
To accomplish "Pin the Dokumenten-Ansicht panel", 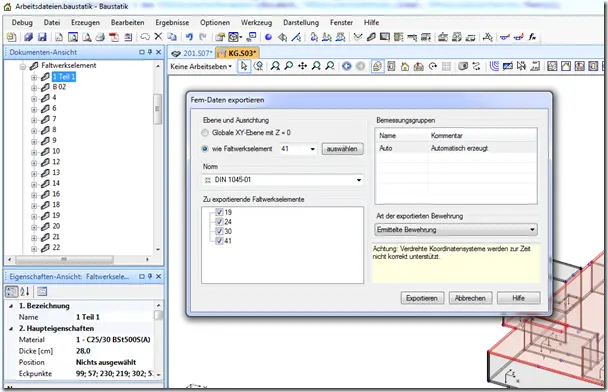I will pos(150,52).
